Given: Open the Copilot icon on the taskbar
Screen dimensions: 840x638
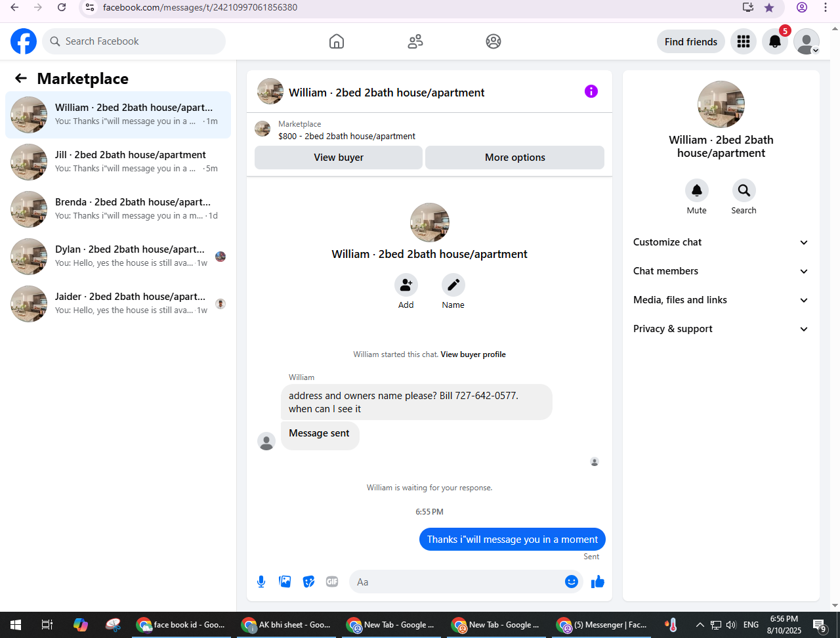Looking at the screenshot, I should tap(81, 625).
